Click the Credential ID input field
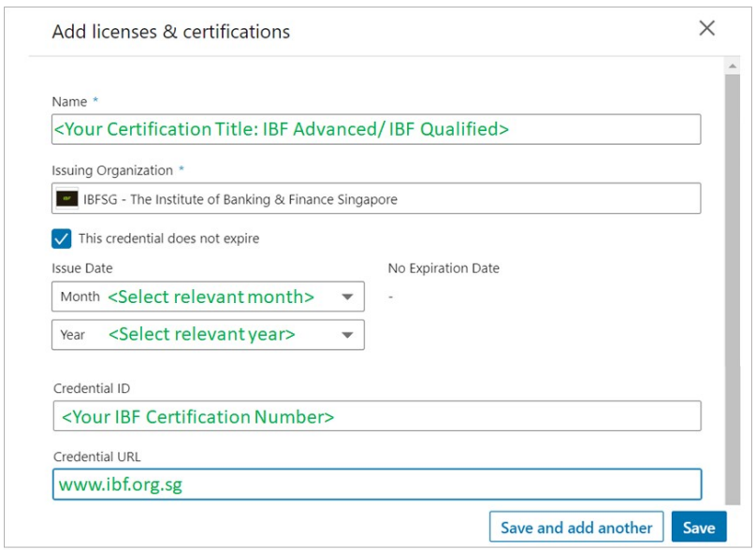The height and width of the screenshot is (550, 756). [377, 415]
